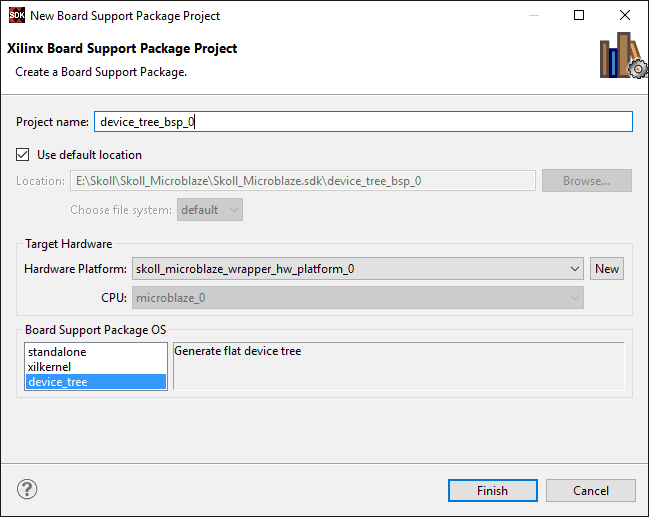Choose device_tree in the OS list
649x517 pixels.
(58, 382)
